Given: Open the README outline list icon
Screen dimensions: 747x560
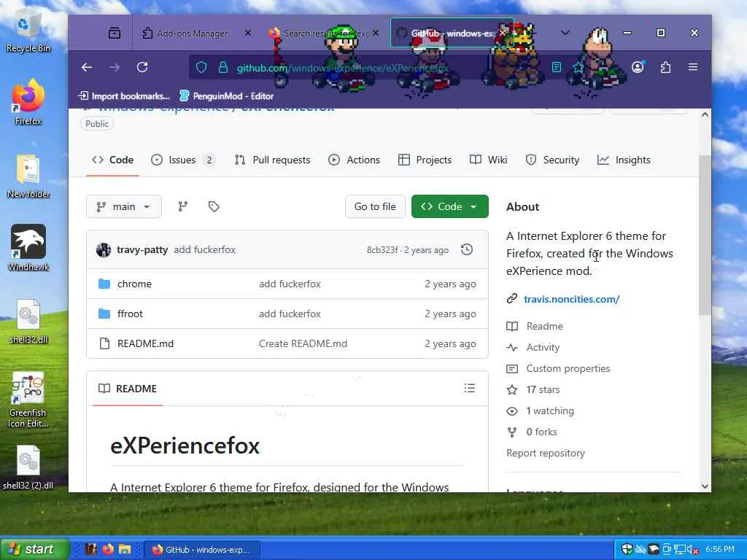Looking at the screenshot, I should pos(470,388).
